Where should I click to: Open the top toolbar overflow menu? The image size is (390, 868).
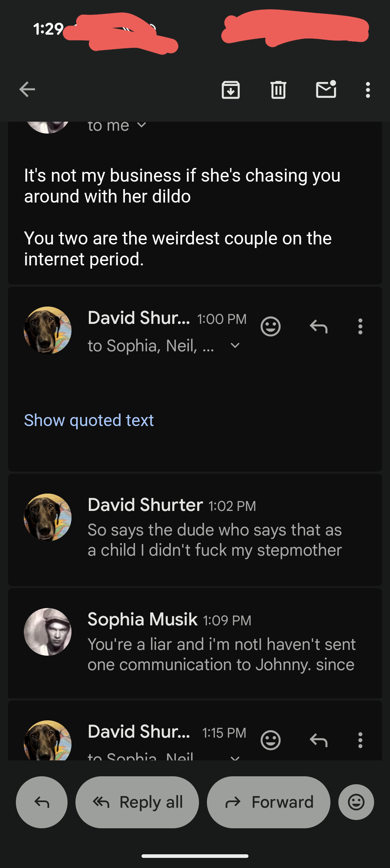click(368, 90)
